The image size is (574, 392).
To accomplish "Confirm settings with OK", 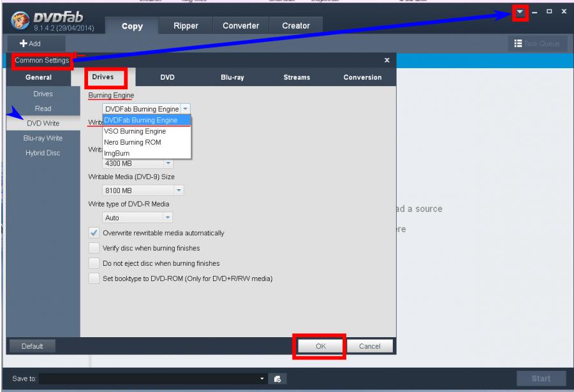I will click(321, 346).
